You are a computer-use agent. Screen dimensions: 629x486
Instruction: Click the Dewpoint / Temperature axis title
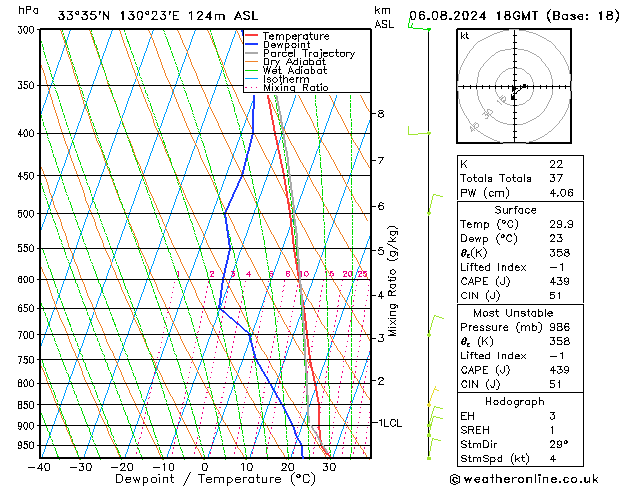215,479
